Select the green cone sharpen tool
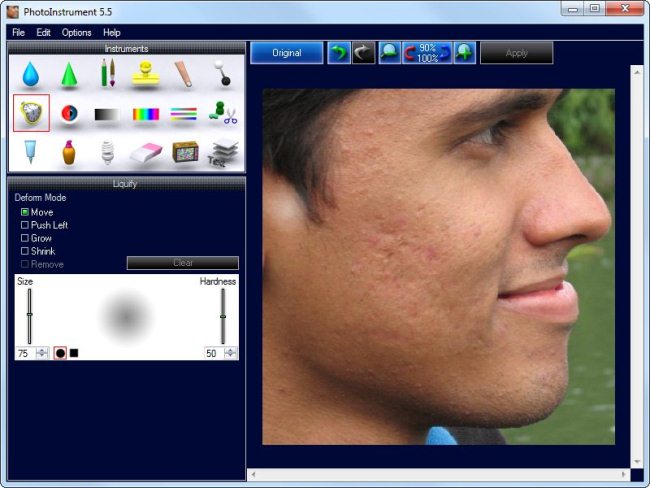The height and width of the screenshot is (488, 650). point(69,75)
